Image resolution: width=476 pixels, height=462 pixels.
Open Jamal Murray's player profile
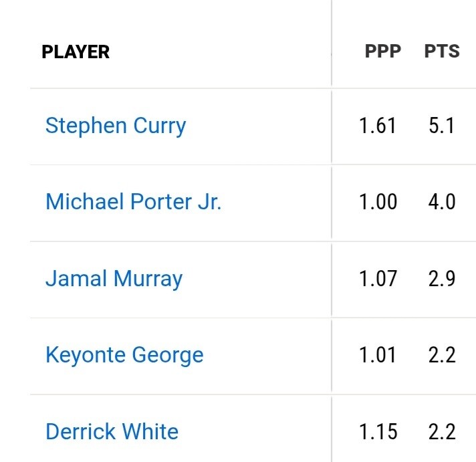114,279
